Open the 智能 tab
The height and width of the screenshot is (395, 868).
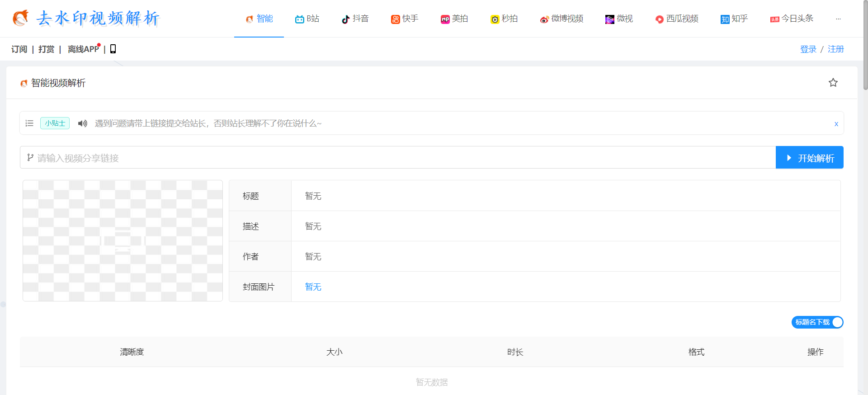259,19
